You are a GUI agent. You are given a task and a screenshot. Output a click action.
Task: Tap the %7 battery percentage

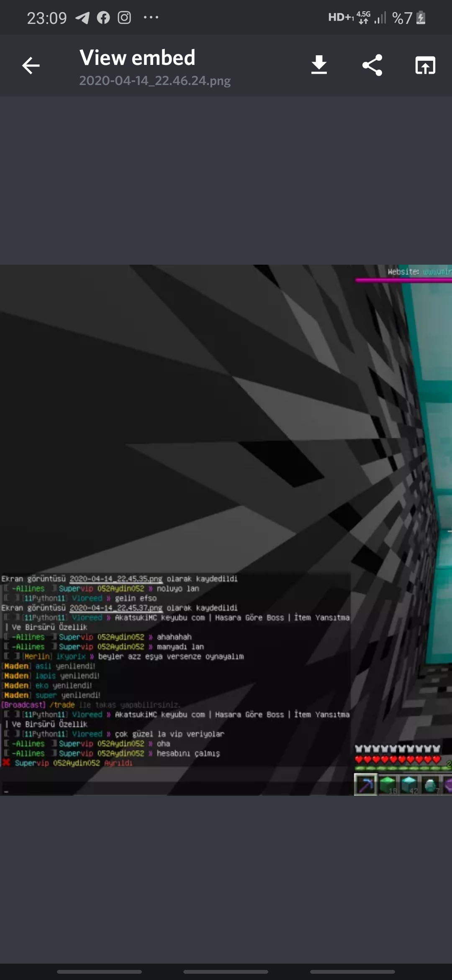coord(402,18)
